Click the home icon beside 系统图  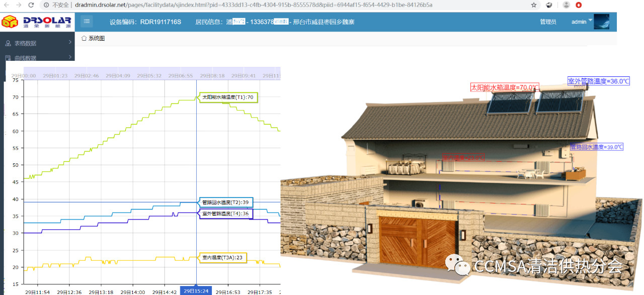pyautogui.click(x=84, y=39)
